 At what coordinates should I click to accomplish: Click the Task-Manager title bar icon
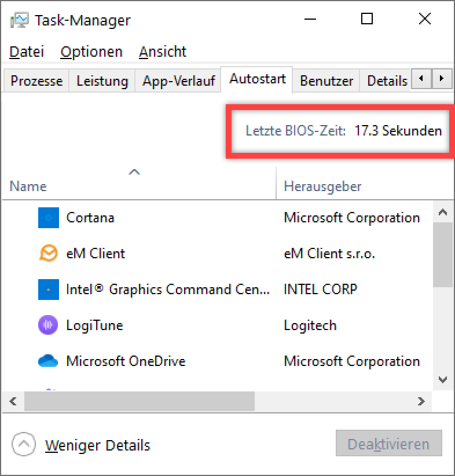point(20,20)
